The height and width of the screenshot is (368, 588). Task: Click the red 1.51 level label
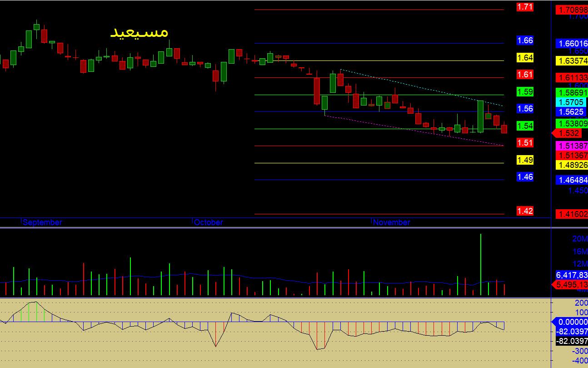(525, 143)
